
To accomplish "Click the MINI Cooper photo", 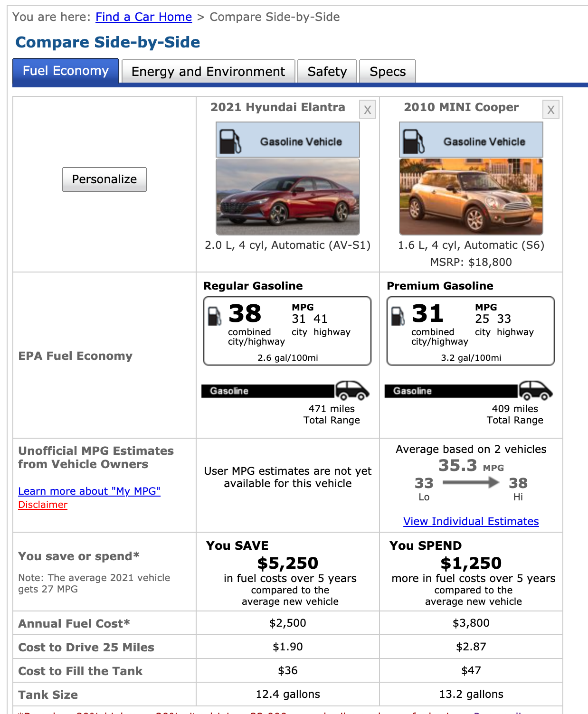I will (x=471, y=197).
